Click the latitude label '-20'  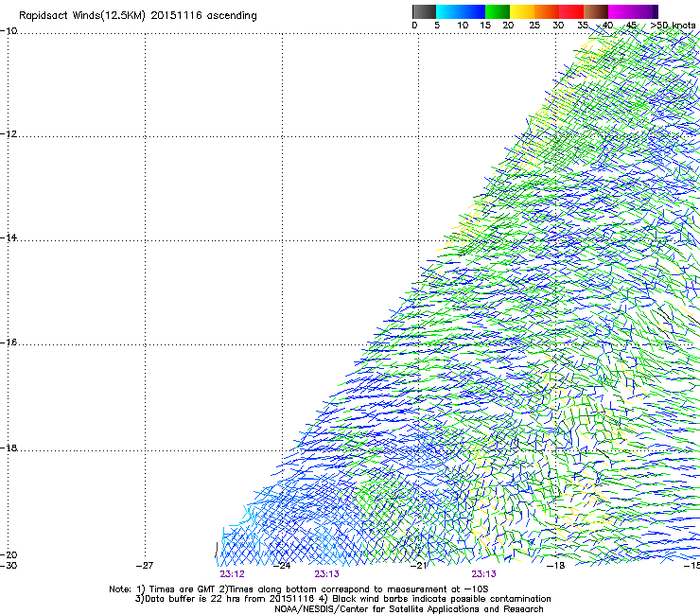click(x=9, y=554)
